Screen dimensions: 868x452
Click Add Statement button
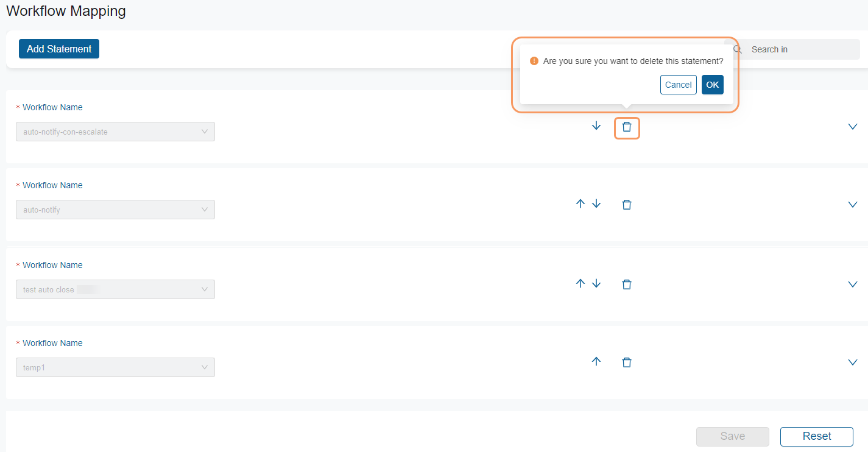[59, 49]
